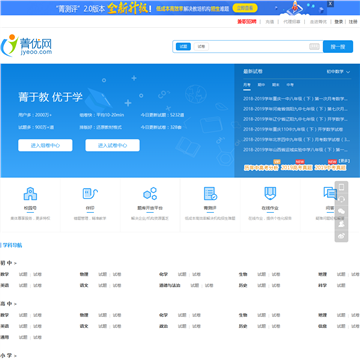The width and height of the screenshot is (360, 360).
Task: Open the red 兼职招聘 link
Action: pyautogui.click(x=247, y=22)
